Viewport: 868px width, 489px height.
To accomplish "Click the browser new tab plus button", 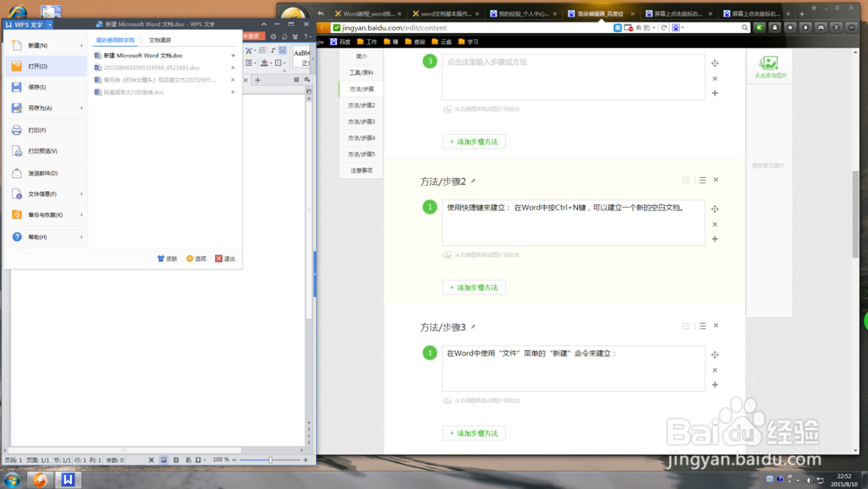I will 801,14.
